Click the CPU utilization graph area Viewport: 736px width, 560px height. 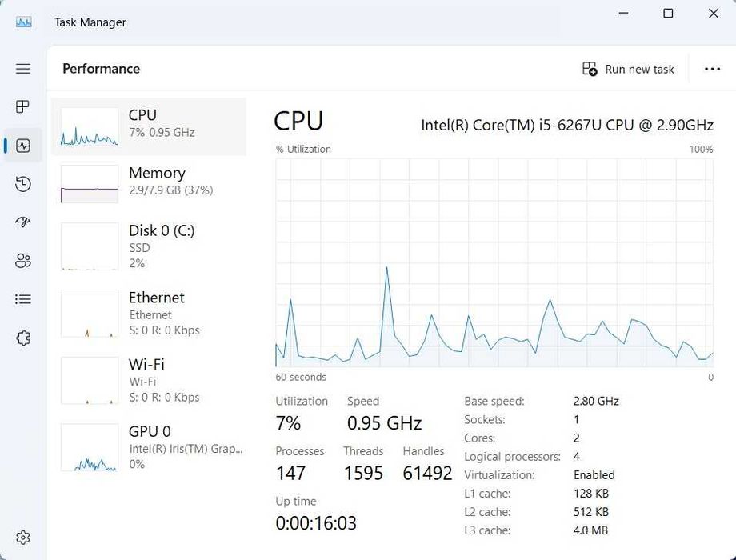click(494, 262)
